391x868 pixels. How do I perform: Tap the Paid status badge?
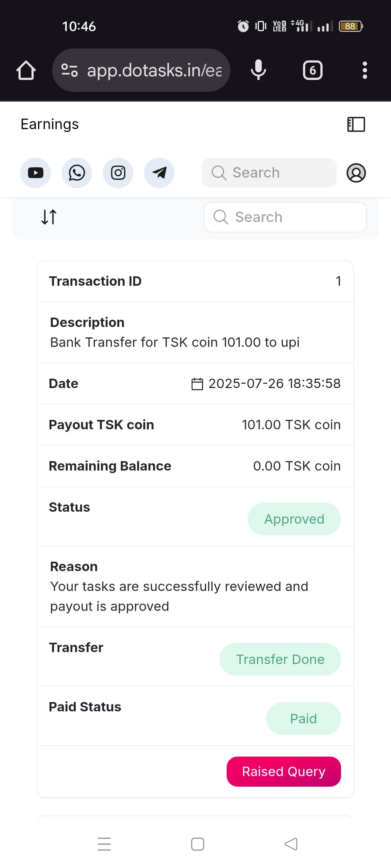pos(303,719)
